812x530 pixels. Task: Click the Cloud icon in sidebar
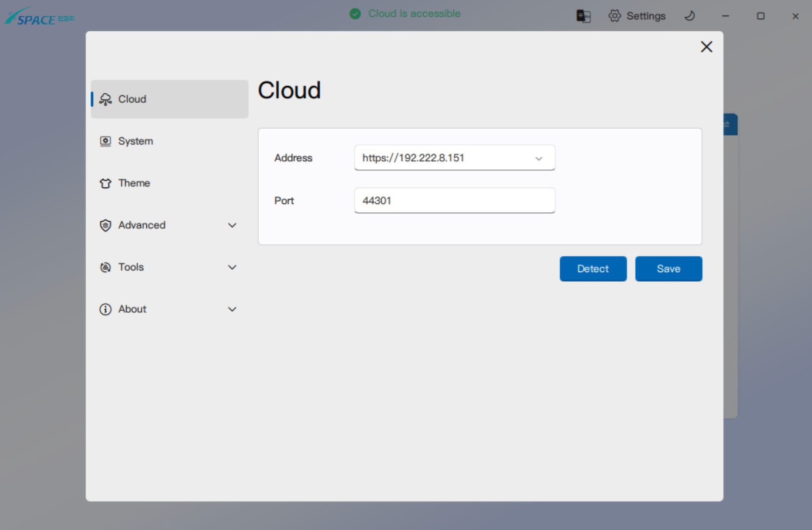coord(105,99)
